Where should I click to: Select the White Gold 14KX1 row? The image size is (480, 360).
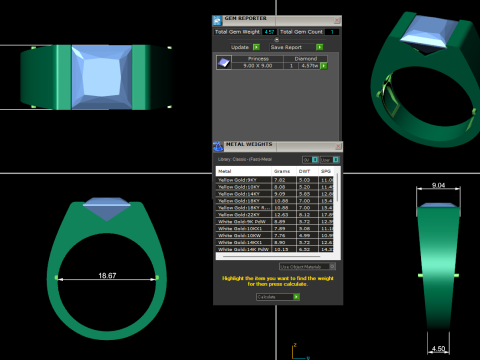point(275,242)
